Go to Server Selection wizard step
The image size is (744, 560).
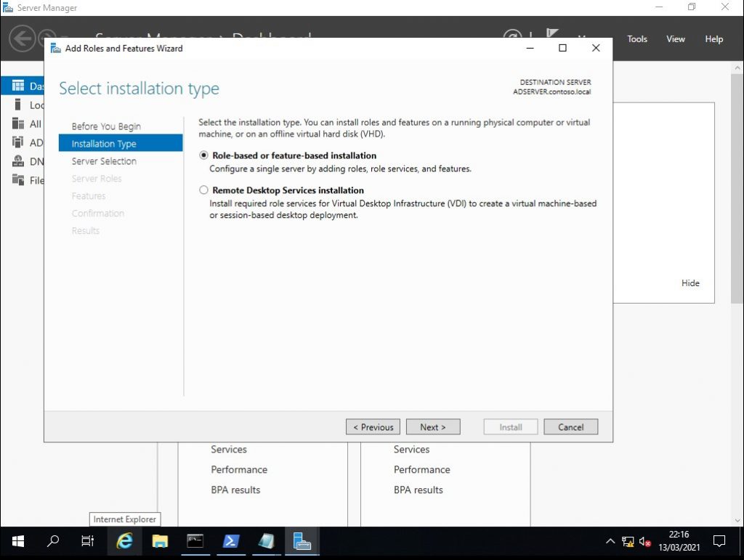[x=104, y=161]
